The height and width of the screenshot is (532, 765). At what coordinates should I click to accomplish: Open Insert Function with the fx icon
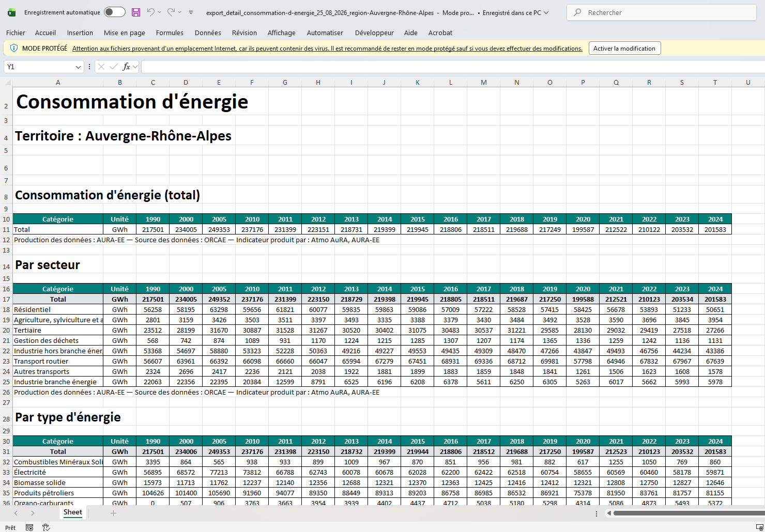(x=126, y=67)
